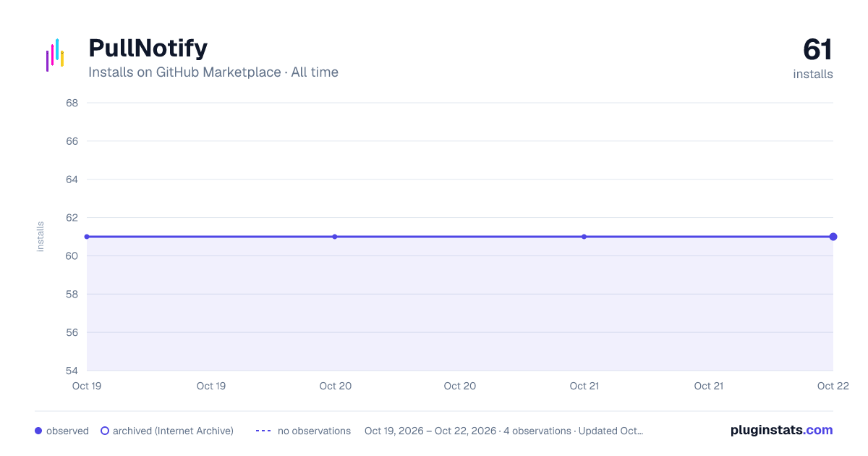Viewport: 868px width, 456px height.
Task: Click the 66 y-axis label
Action: (72, 141)
